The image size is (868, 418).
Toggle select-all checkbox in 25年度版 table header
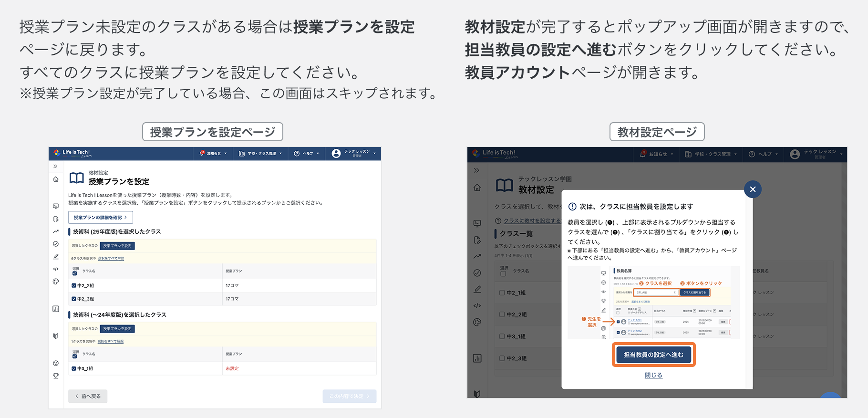pos(74,273)
